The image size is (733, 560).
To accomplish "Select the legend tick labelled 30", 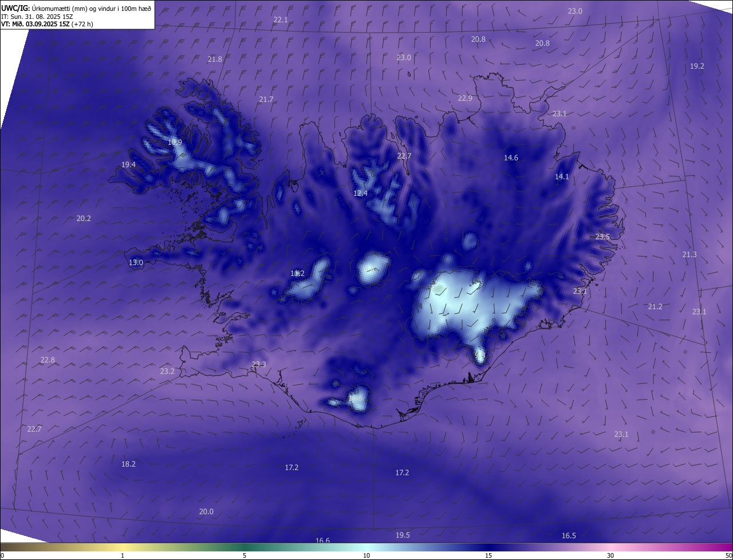I will (610, 556).
